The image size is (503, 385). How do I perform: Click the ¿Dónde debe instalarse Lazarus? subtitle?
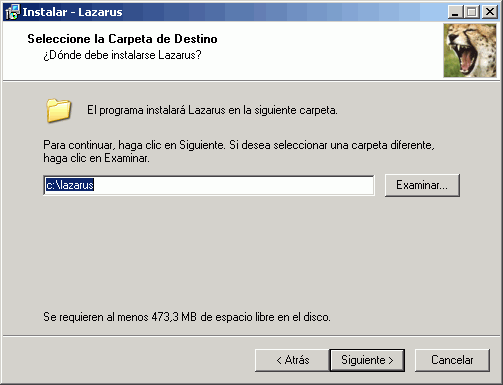tap(122, 55)
